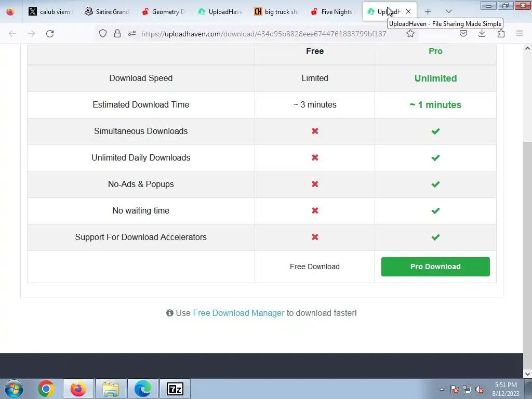
Task: Click the red X for Simultaneous Downloads
Action: click(x=315, y=131)
